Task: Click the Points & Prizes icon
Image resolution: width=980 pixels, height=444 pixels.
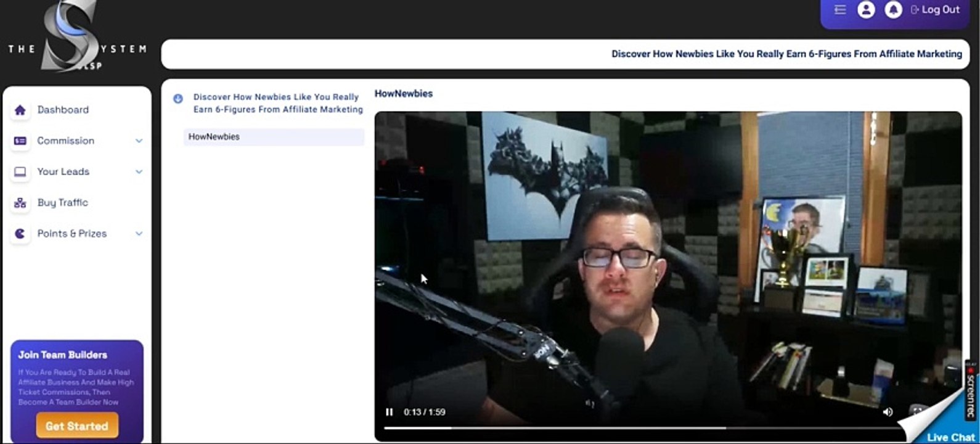Action: click(20, 234)
